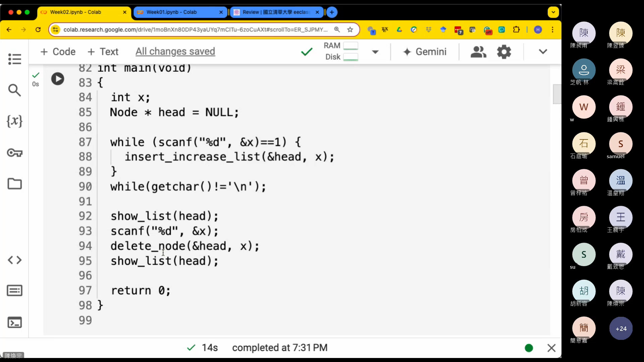Add a new Code cell
Image resolution: width=644 pixels, height=362 pixels.
58,52
